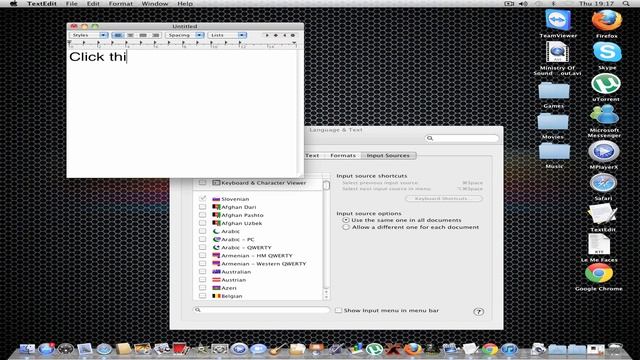
Task: Enable Keyboard & Character Viewer checkbox
Action: [x=202, y=183]
